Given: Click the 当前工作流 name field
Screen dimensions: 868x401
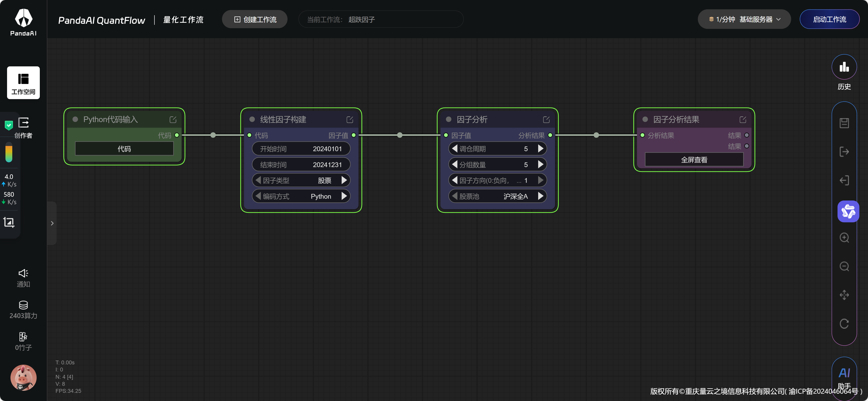Looking at the screenshot, I should (x=381, y=19).
